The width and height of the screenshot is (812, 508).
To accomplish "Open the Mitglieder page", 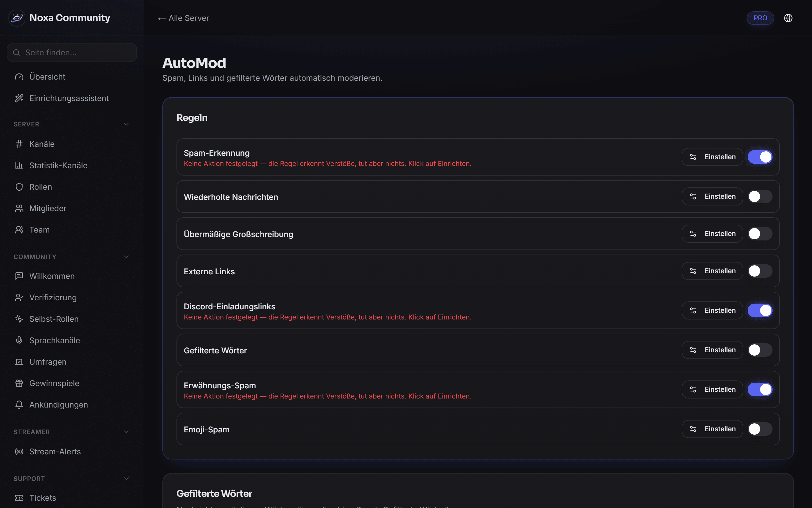I will click(72, 209).
